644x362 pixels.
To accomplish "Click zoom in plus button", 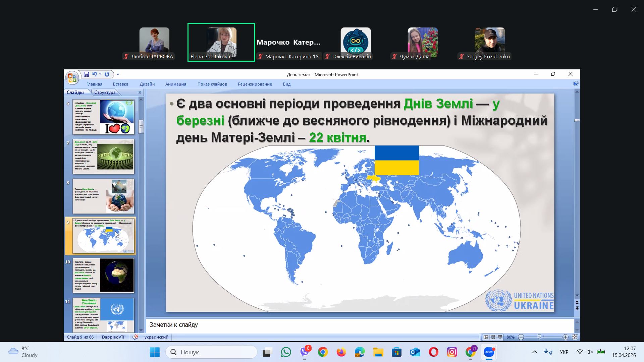I will tap(566, 337).
